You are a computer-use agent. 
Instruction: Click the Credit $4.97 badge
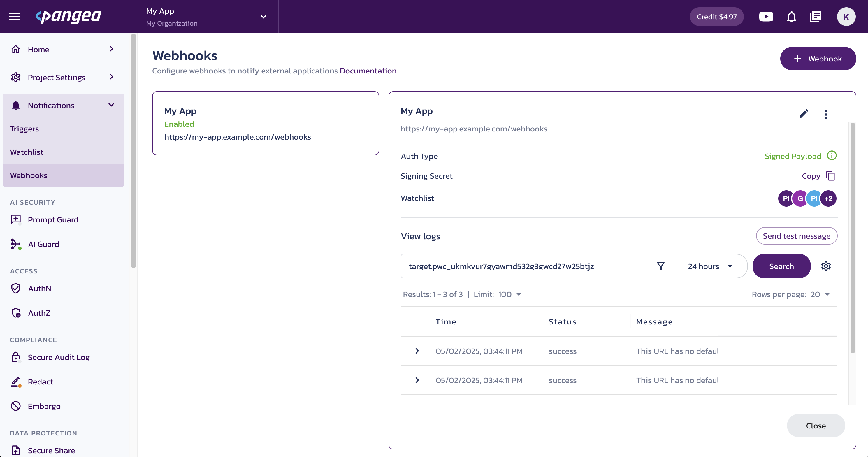point(716,17)
